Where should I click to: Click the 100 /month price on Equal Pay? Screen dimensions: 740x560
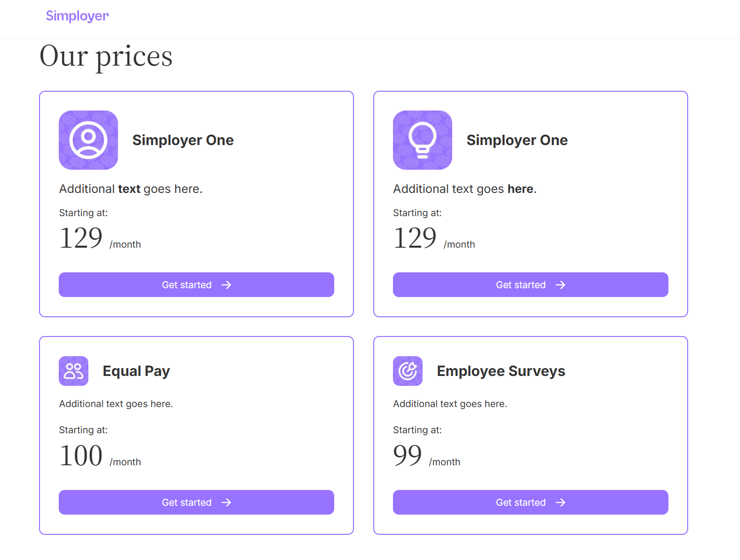100,456
